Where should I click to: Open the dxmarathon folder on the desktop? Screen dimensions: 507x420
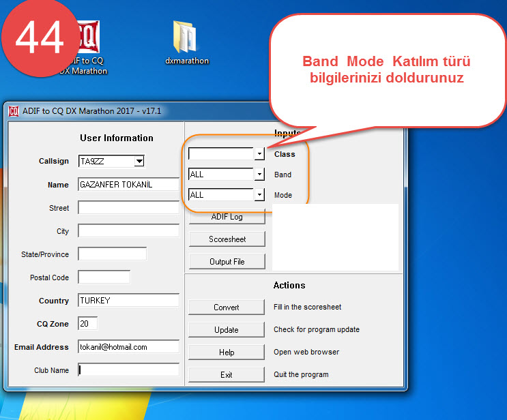coord(186,42)
